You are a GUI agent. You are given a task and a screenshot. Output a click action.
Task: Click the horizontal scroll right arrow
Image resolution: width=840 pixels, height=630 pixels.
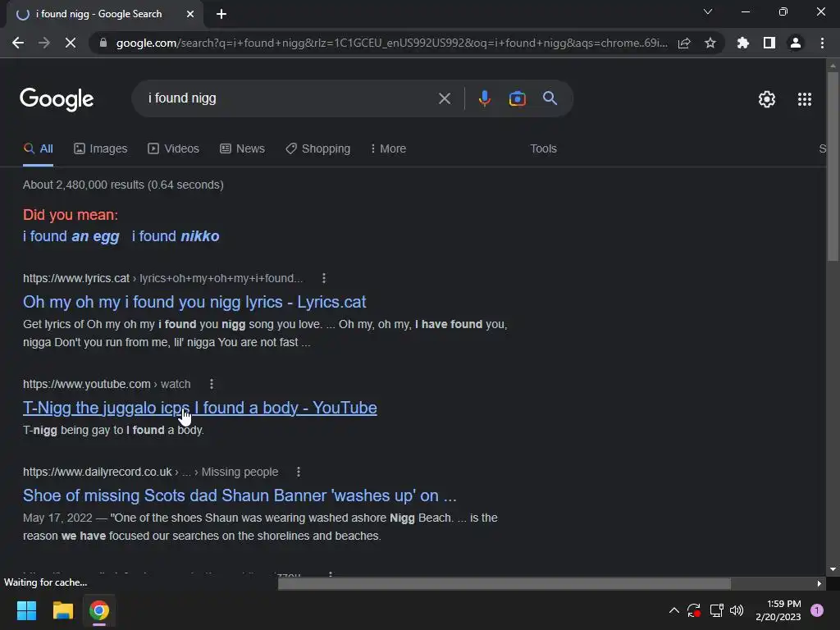(x=819, y=583)
